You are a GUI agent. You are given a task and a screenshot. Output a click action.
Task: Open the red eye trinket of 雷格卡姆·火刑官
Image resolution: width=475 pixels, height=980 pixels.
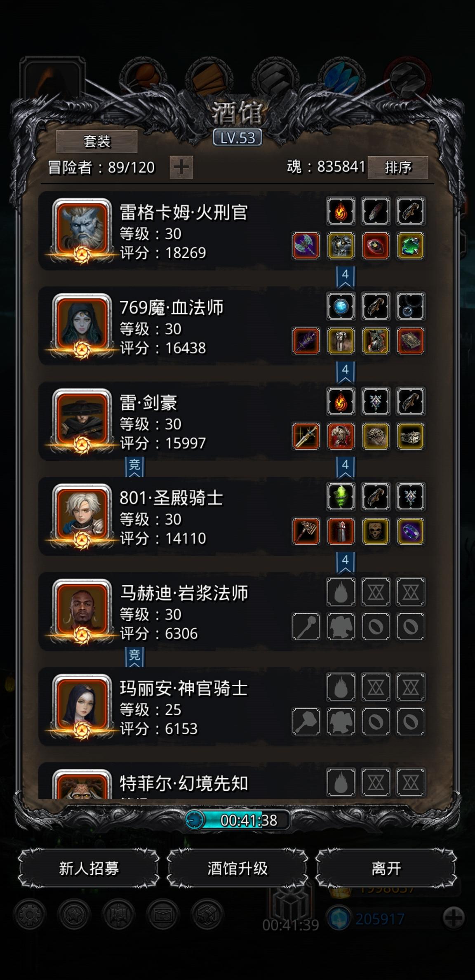tap(376, 246)
